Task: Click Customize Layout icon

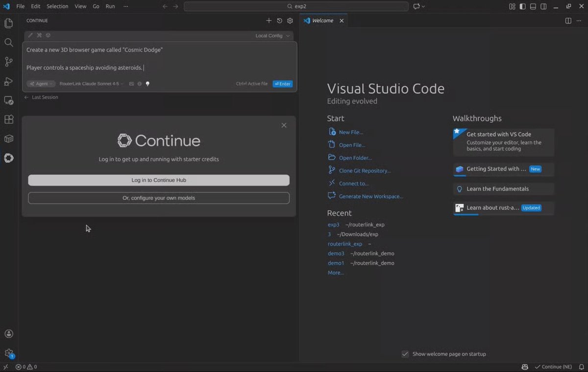Action: (x=512, y=6)
